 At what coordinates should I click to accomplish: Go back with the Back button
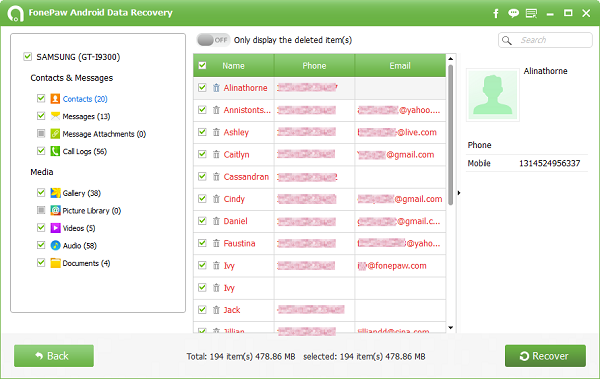click(54, 356)
